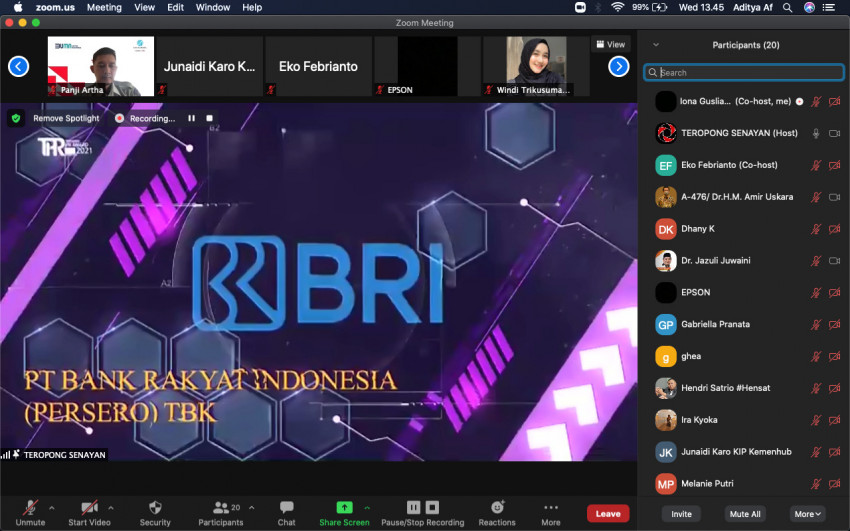Toggle video-off icon for Gabriella Pranata
Viewport: 850px width, 531px height.
tap(834, 325)
